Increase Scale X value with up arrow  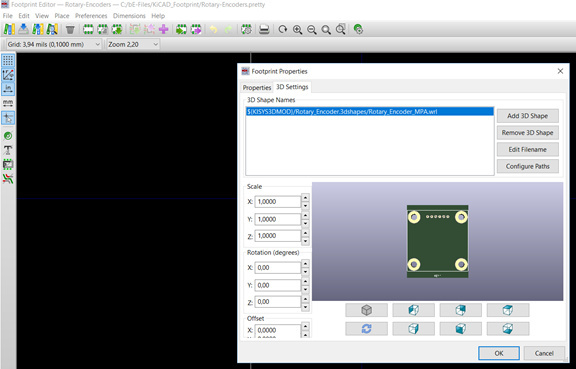click(305, 198)
